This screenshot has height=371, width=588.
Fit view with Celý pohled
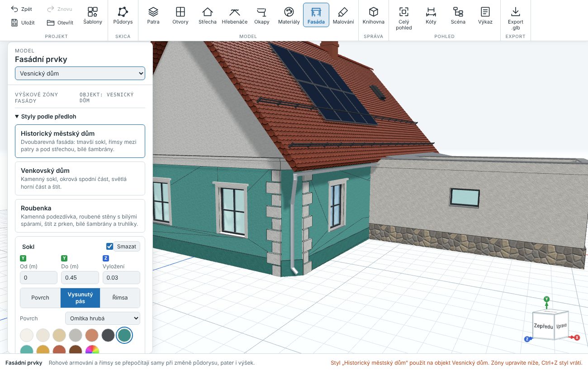pos(404,18)
